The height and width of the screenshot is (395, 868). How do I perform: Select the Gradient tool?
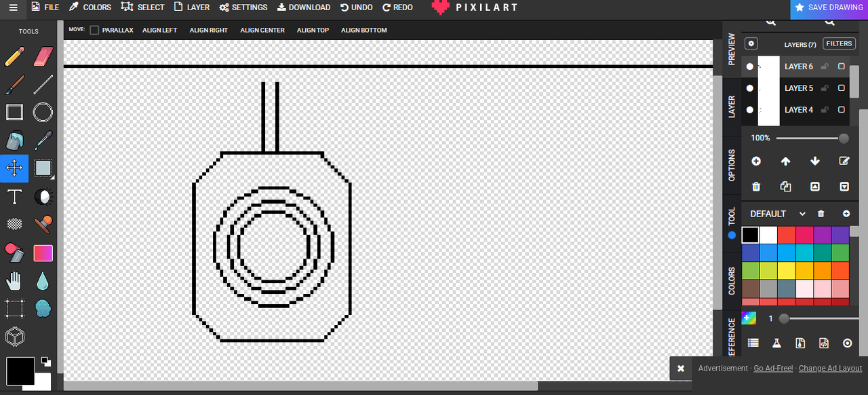coord(43,252)
